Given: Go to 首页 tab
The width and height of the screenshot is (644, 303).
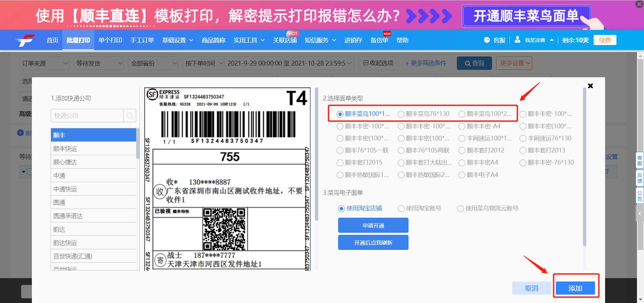Looking at the screenshot, I should click(52, 40).
